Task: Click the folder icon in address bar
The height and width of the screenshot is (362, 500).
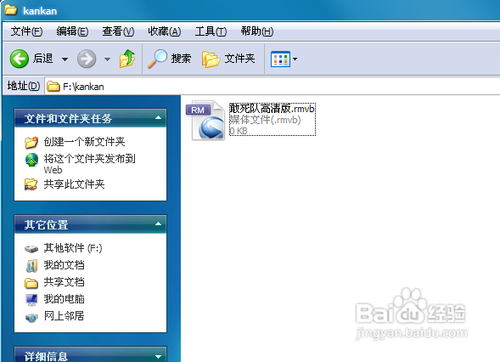Action: pos(53,87)
